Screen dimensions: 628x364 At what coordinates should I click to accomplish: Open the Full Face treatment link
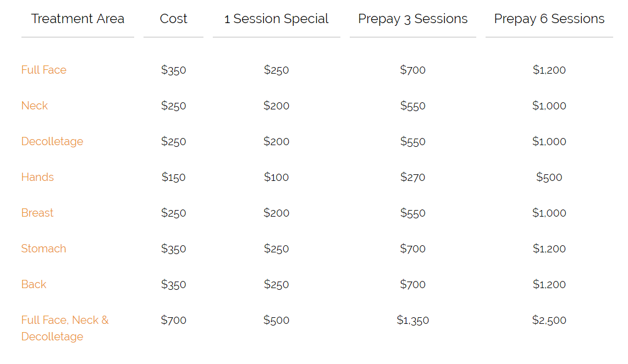pyautogui.click(x=44, y=70)
